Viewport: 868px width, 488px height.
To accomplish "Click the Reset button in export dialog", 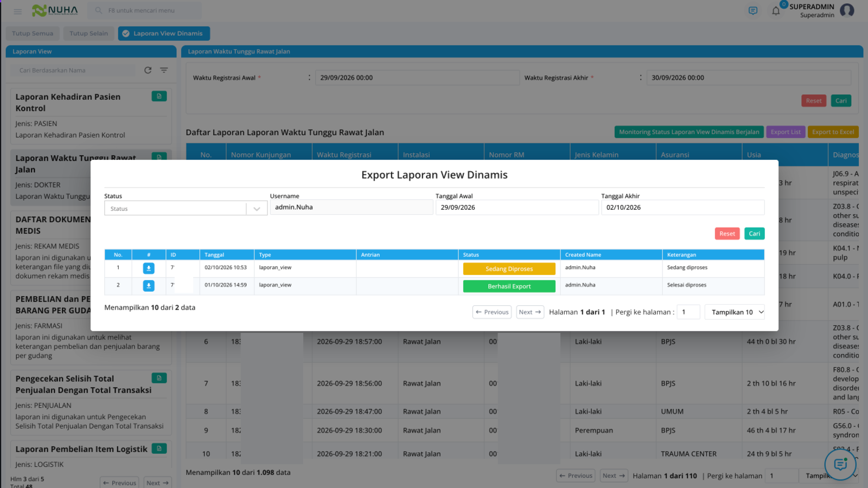I will tap(727, 234).
